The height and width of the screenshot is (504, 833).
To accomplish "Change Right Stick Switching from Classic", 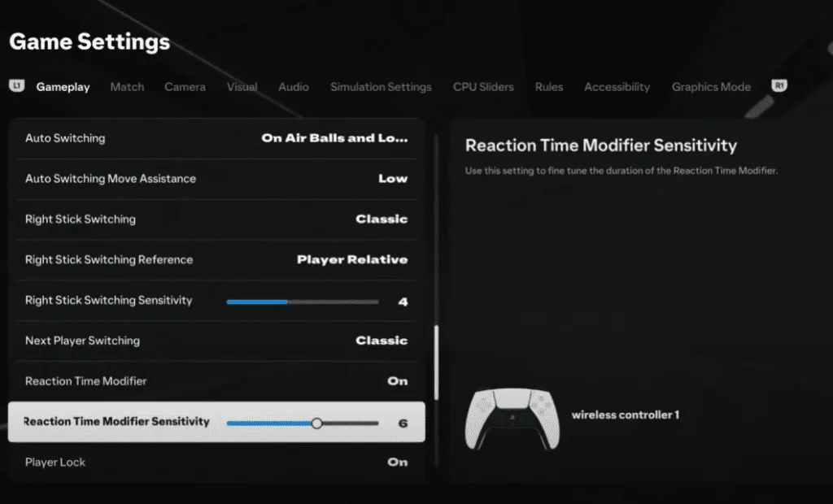I will point(381,219).
